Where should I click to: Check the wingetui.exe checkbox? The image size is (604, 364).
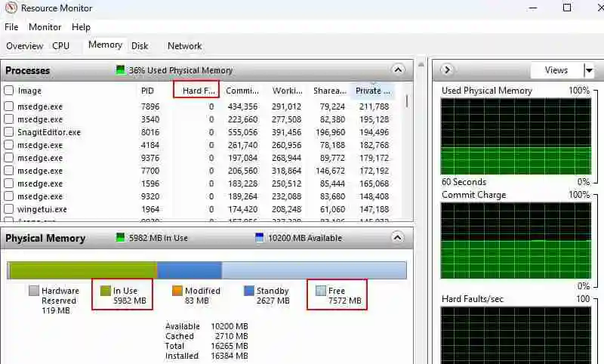(8, 209)
